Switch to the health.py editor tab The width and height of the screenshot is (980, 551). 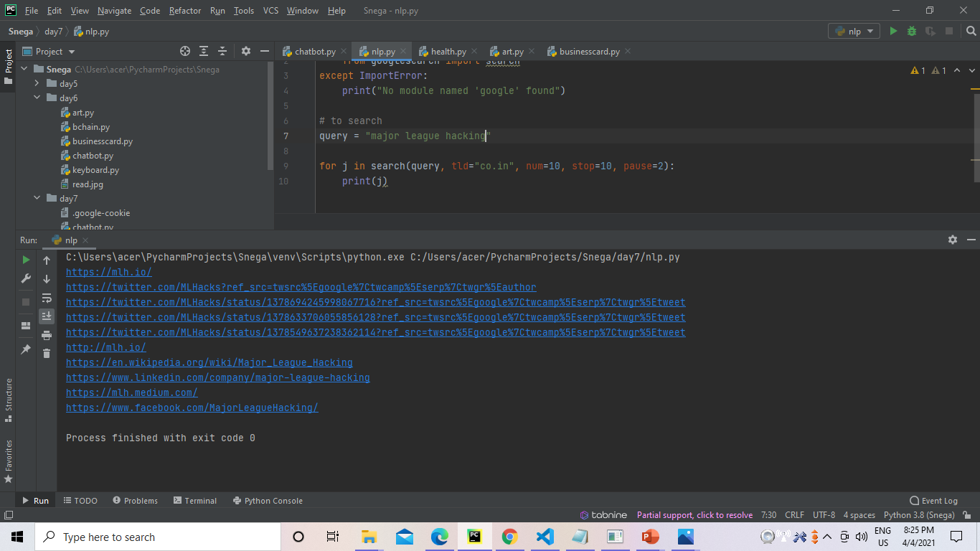point(448,52)
